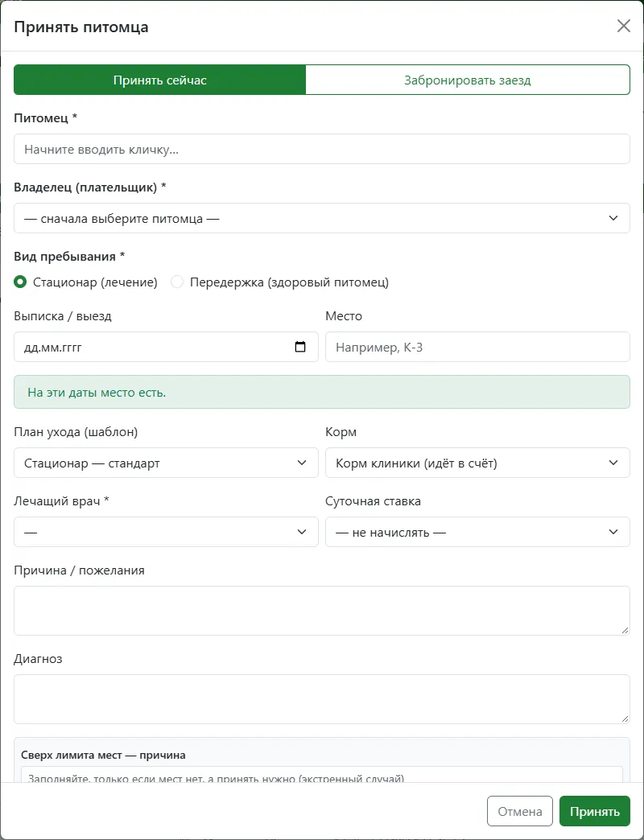The width and height of the screenshot is (644, 840).
Task: Click the Отмена button
Action: click(520, 811)
